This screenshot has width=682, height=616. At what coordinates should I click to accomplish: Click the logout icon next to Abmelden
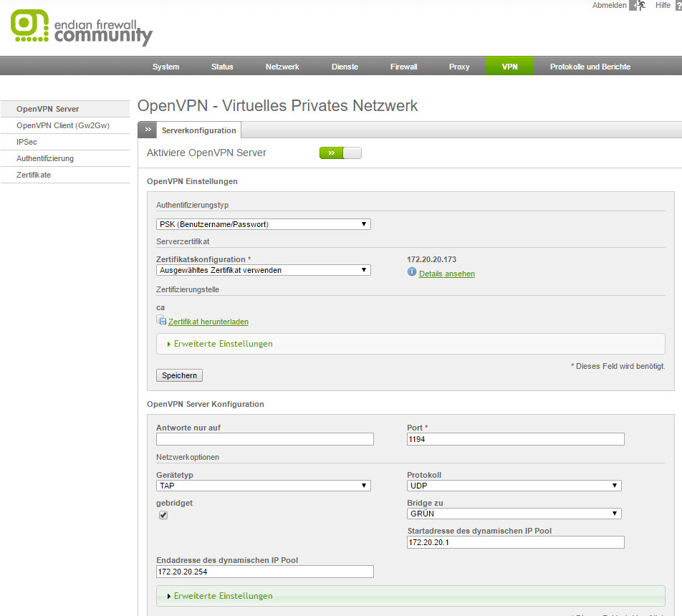click(x=638, y=6)
